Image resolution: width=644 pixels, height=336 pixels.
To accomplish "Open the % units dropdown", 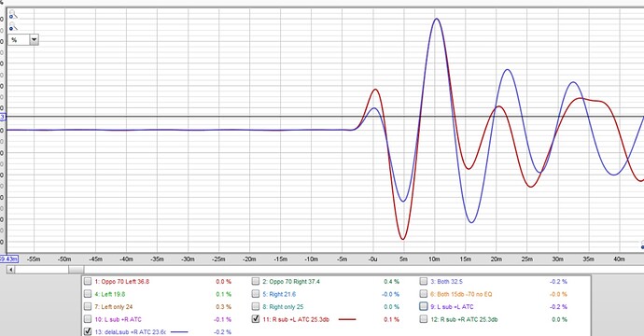I will click(35, 40).
